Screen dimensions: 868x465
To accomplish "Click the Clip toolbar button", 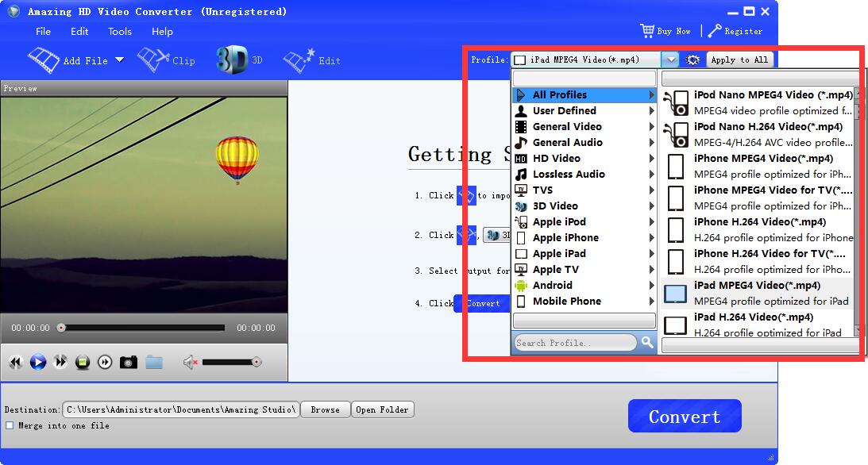I will click(x=166, y=60).
